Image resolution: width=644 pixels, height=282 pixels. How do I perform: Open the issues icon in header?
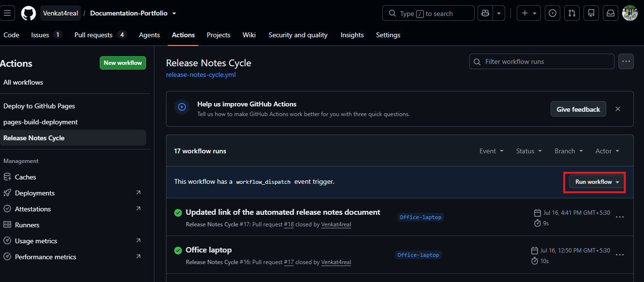point(553,13)
